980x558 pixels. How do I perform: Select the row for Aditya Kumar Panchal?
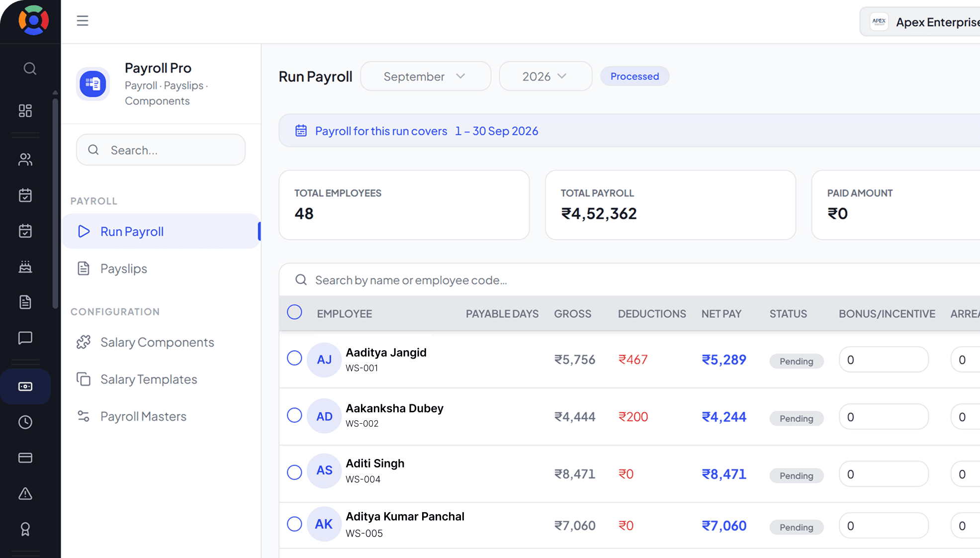coord(294,524)
